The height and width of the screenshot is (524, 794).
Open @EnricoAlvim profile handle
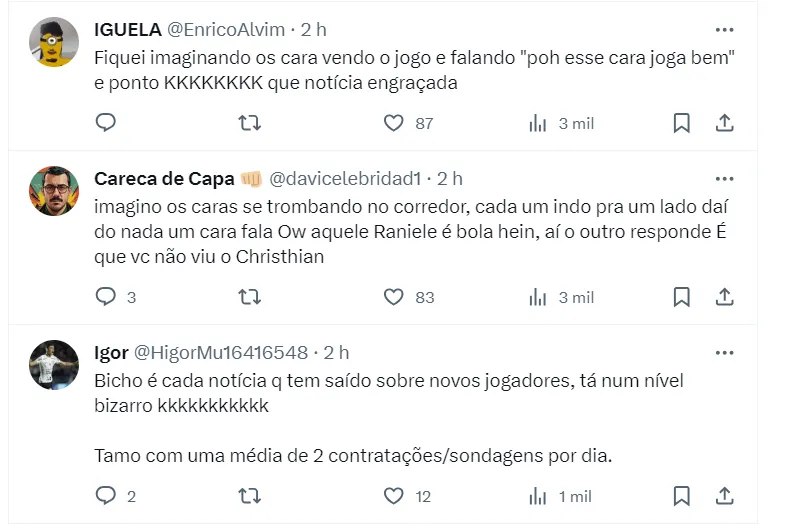click(x=226, y=30)
